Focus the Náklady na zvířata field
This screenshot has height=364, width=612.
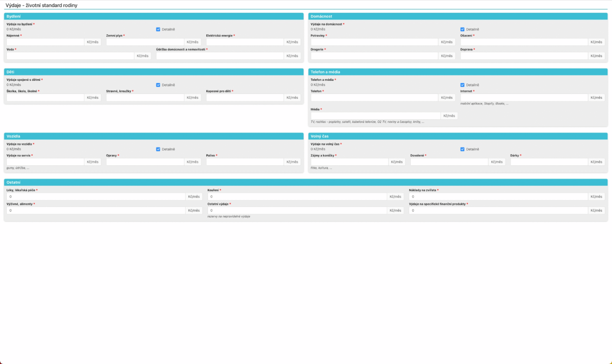pos(498,197)
